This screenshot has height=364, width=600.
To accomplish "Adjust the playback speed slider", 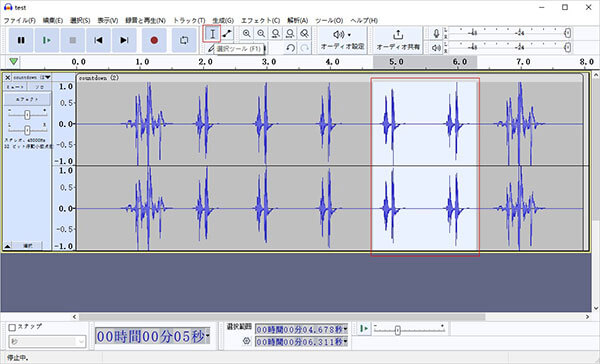I will click(398, 330).
